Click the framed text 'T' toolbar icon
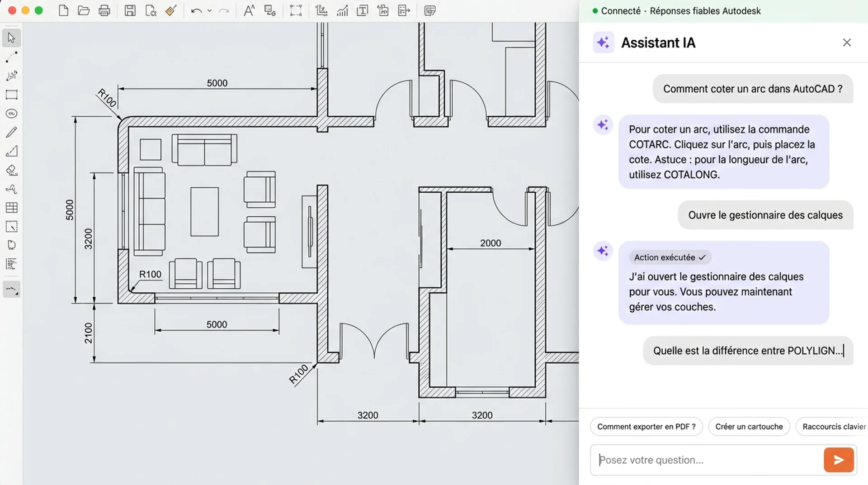868x485 pixels. point(363,10)
